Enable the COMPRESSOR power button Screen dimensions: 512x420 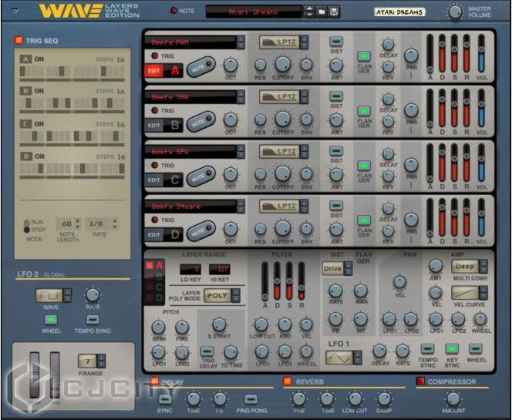(420, 381)
